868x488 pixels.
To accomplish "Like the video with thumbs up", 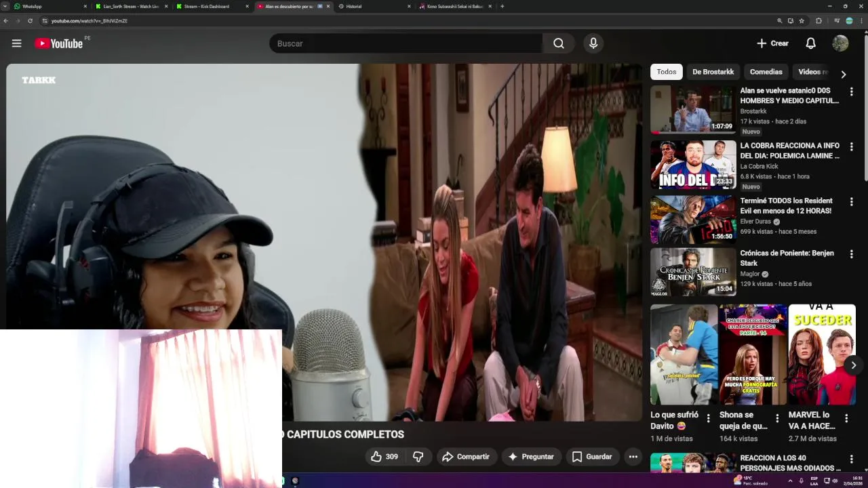I will [x=383, y=457].
